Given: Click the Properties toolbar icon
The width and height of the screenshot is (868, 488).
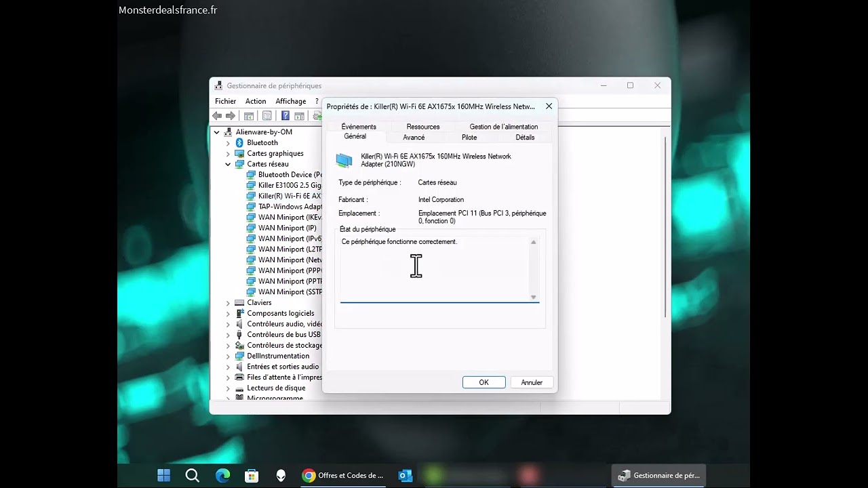Looking at the screenshot, I should coord(267,116).
